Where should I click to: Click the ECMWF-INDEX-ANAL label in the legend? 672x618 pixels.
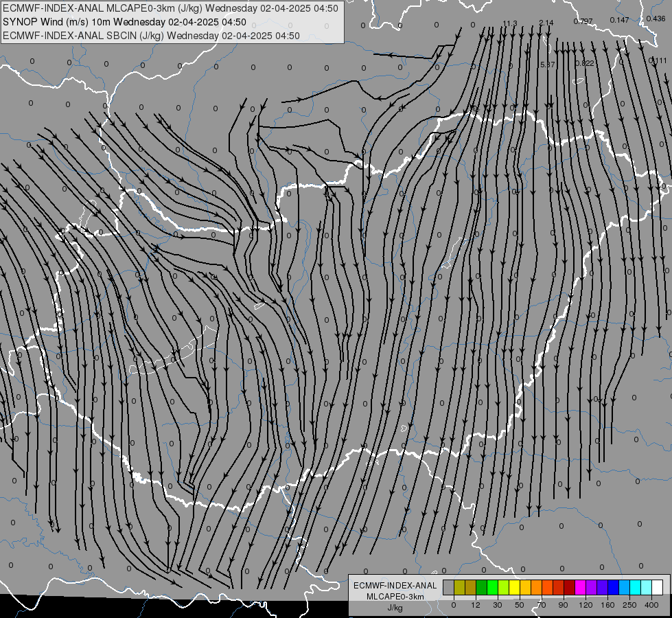click(x=395, y=586)
